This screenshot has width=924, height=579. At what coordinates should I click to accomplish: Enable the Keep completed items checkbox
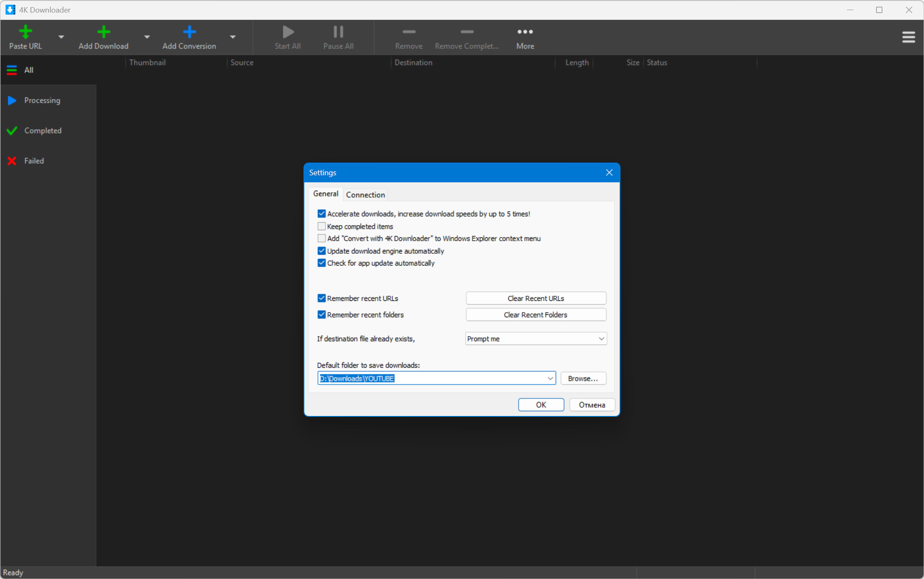pos(322,226)
